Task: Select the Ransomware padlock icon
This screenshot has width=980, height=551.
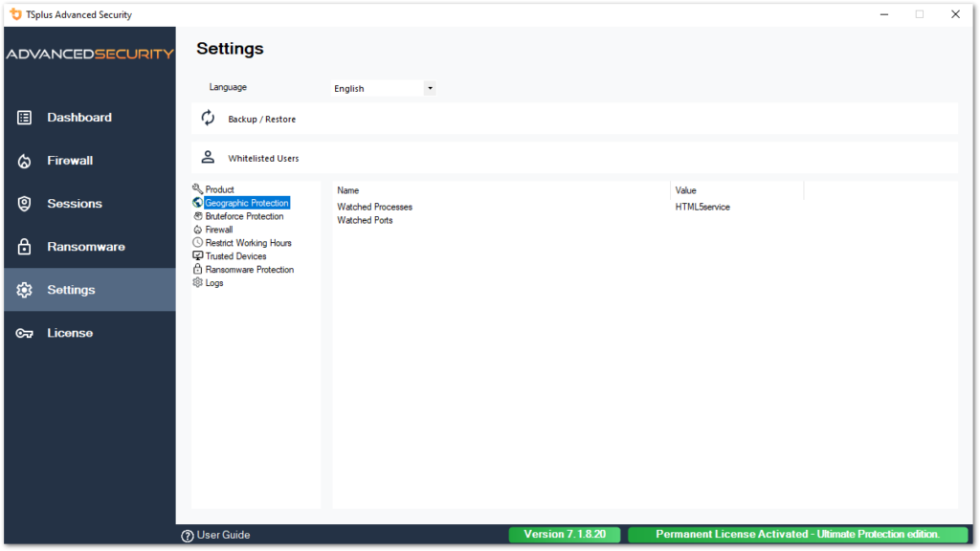Action: [x=24, y=246]
